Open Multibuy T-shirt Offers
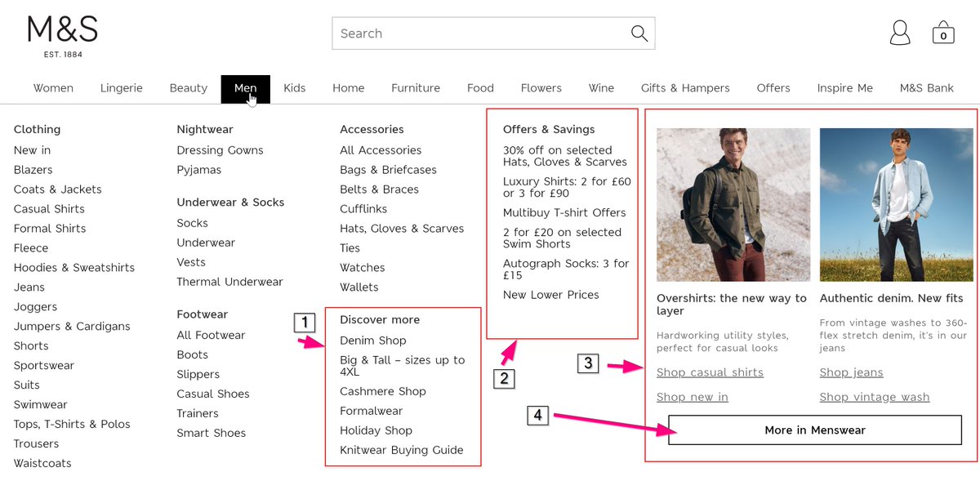 pos(564,213)
